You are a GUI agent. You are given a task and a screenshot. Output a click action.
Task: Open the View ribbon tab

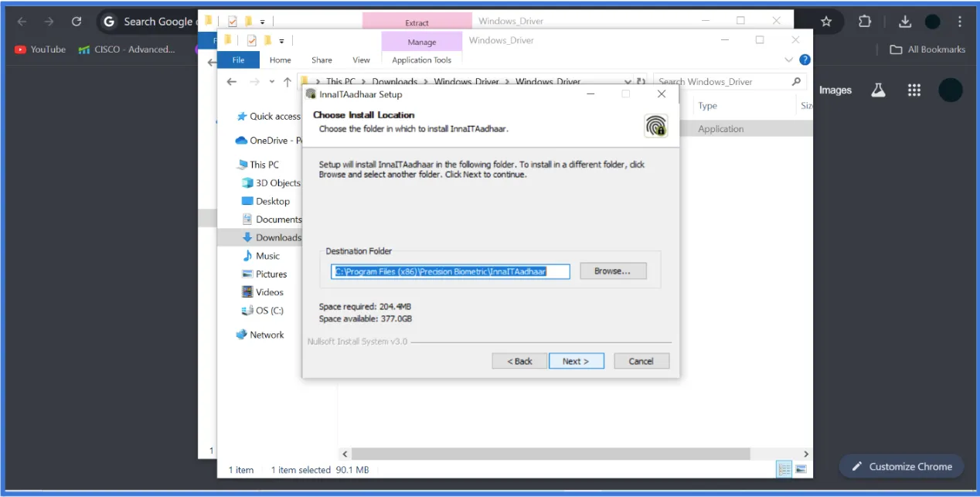[361, 60]
